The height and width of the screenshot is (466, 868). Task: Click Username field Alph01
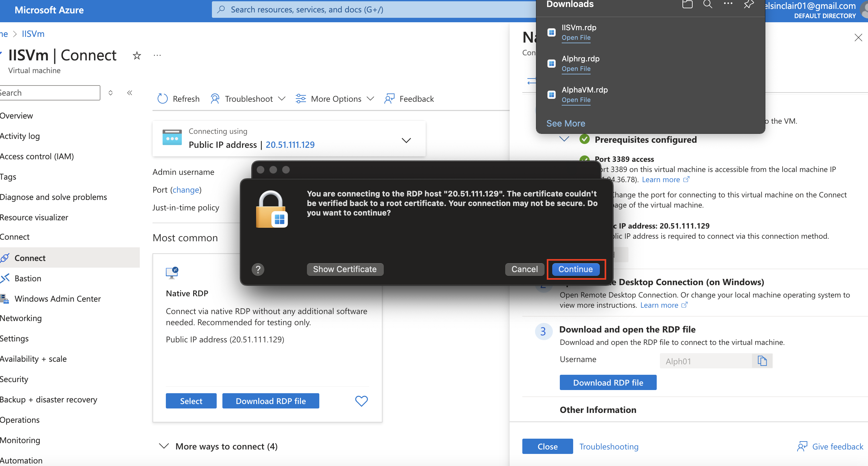[x=706, y=361]
